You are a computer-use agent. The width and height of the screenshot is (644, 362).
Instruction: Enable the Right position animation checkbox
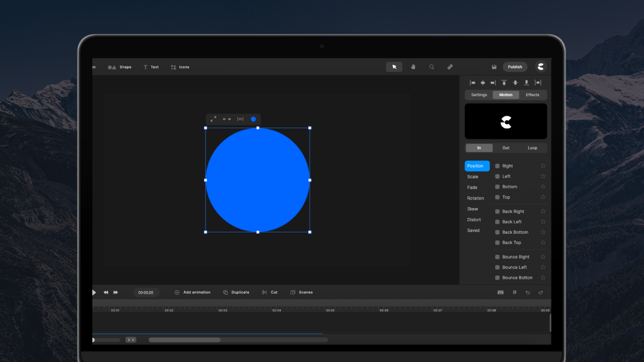[x=498, y=166]
